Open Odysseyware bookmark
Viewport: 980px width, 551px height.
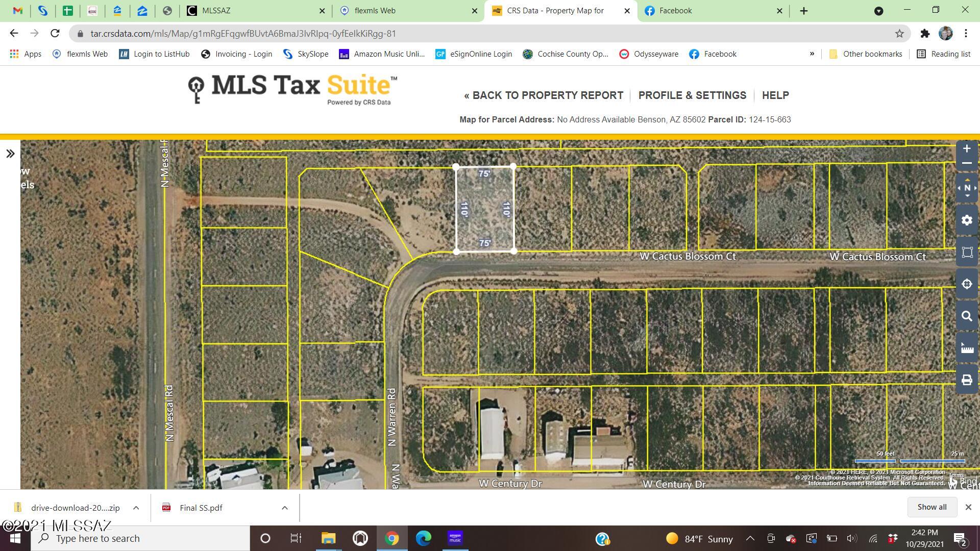click(x=649, y=54)
